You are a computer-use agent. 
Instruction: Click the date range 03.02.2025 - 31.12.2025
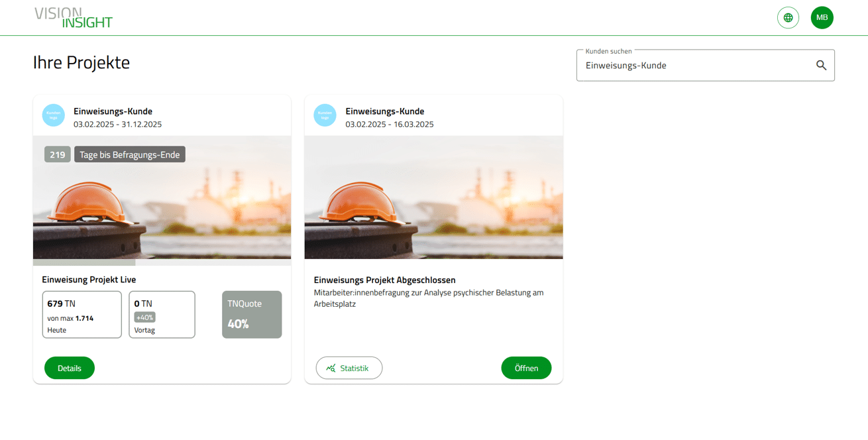coord(117,124)
